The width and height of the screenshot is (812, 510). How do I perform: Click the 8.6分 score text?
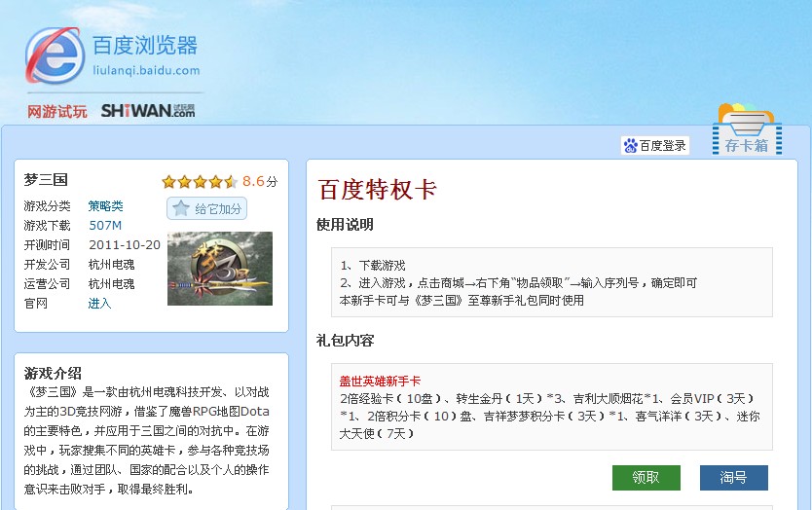click(x=260, y=181)
